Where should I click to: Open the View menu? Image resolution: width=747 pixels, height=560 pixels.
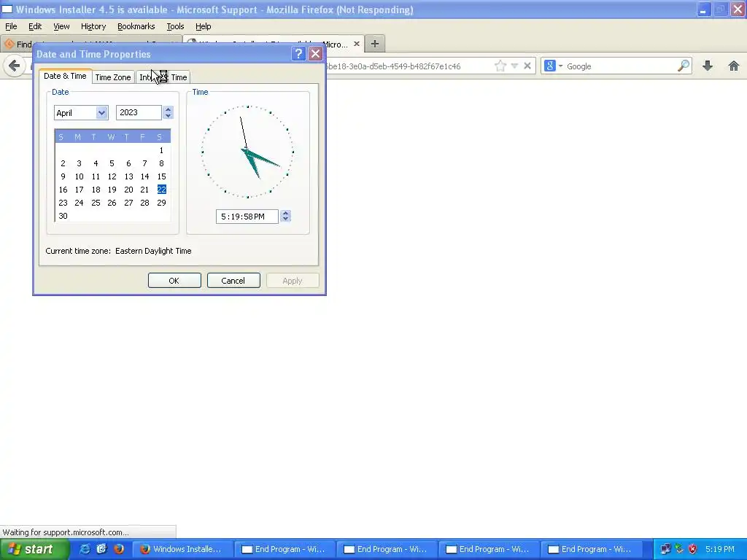pos(61,26)
